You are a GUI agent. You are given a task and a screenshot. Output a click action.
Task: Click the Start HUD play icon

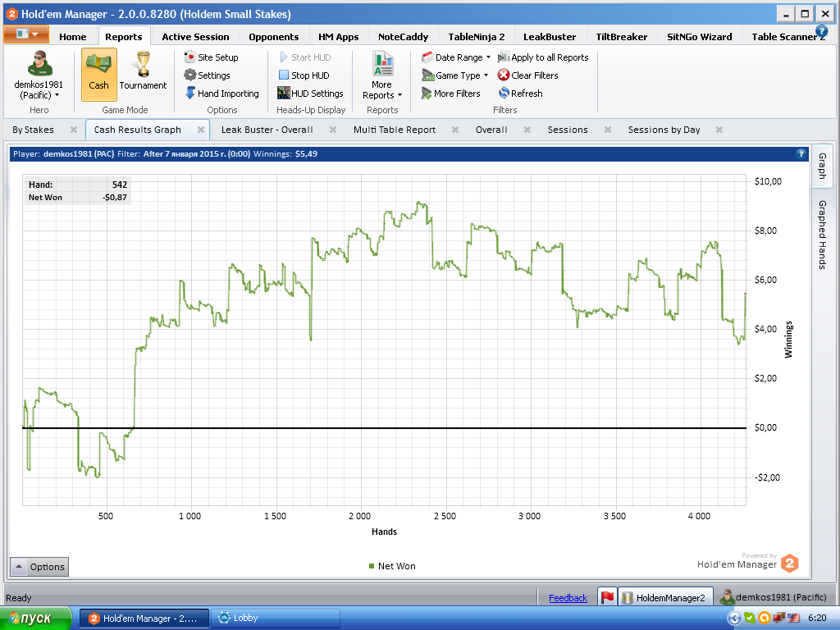(284, 57)
